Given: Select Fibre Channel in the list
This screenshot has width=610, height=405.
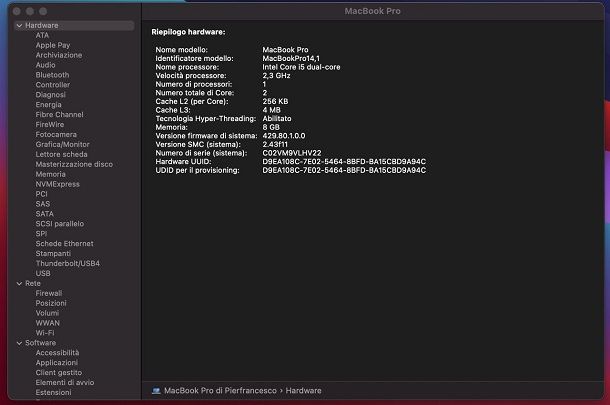Looking at the screenshot, I should click(60, 115).
